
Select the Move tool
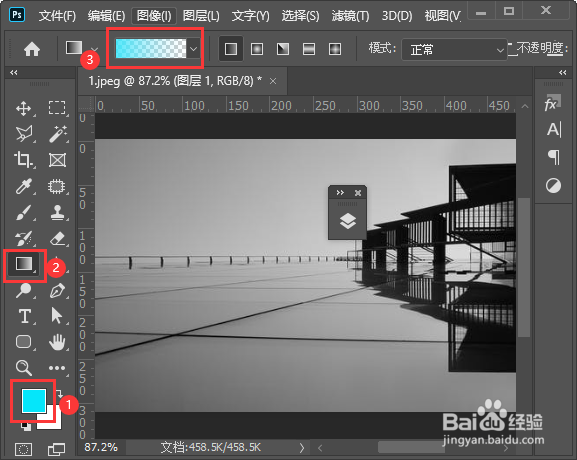[24, 109]
